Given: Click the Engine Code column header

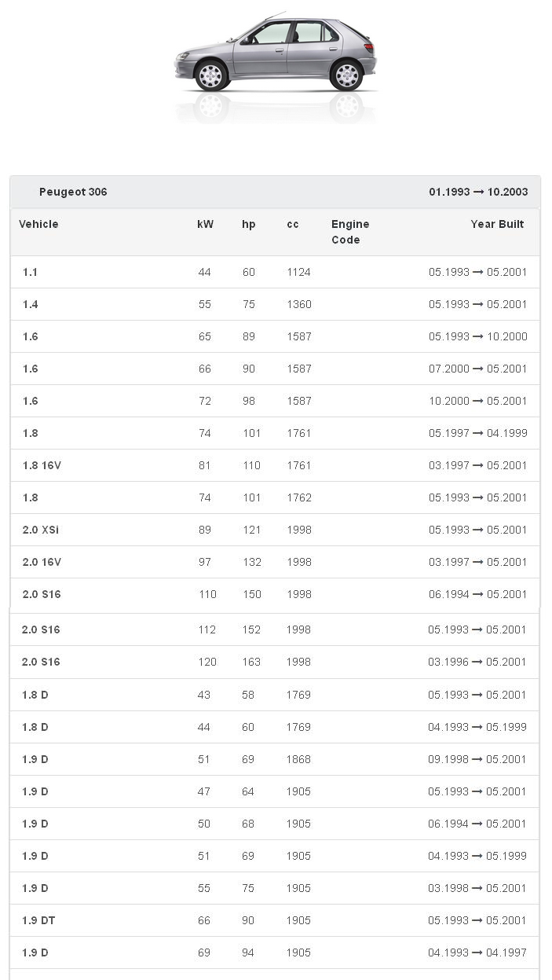Looking at the screenshot, I should point(349,232).
